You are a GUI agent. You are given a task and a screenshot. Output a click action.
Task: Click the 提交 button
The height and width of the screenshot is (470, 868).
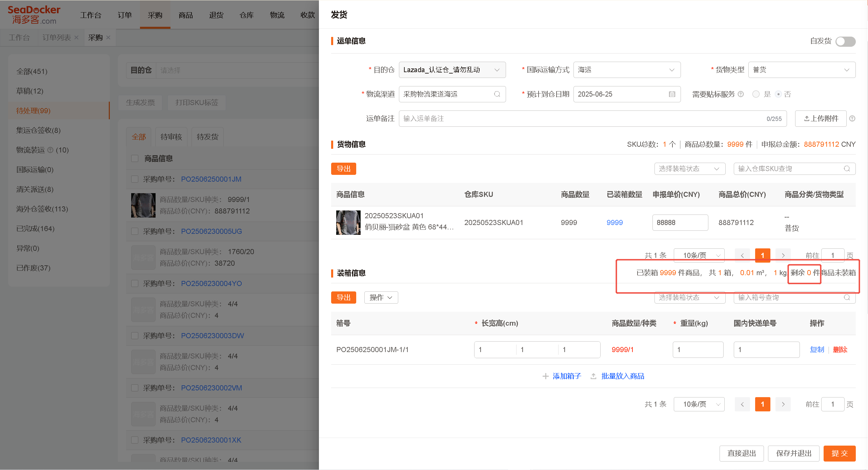pyautogui.click(x=839, y=453)
